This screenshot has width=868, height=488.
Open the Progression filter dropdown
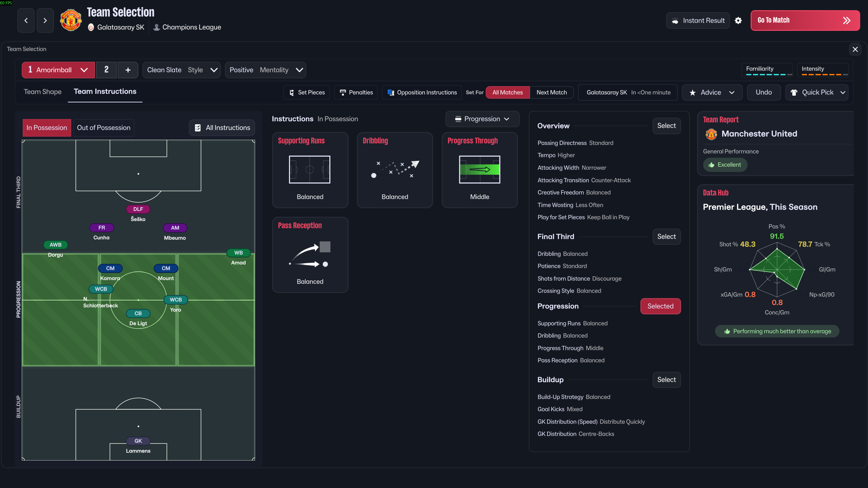tap(482, 119)
